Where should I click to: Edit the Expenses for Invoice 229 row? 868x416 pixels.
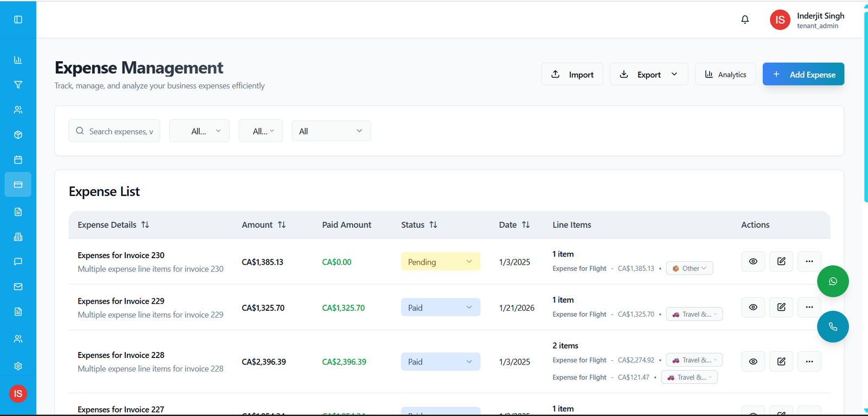tap(781, 308)
